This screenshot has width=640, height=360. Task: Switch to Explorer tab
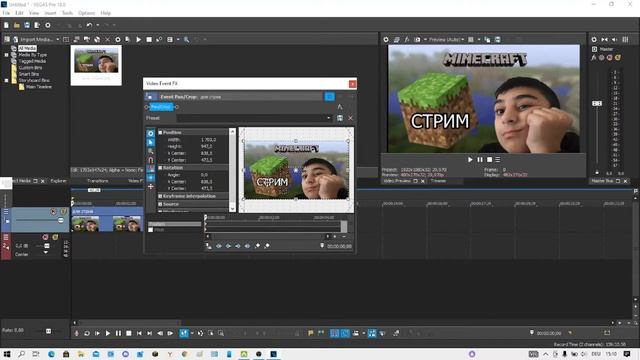pyautogui.click(x=59, y=181)
